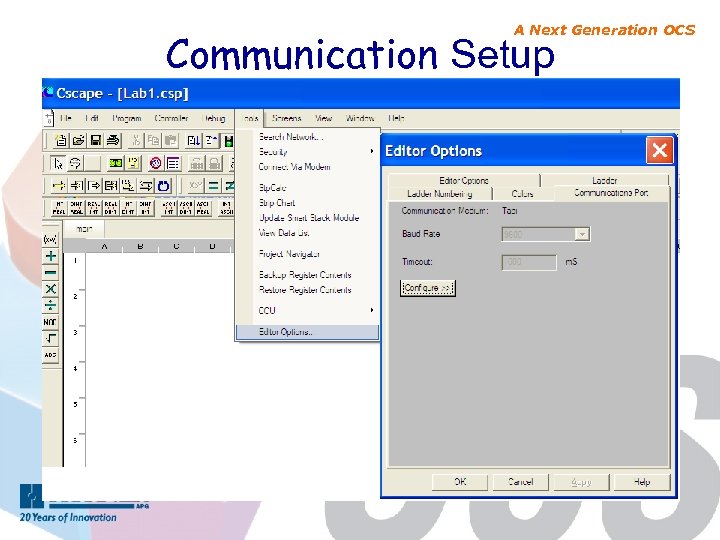Image resolution: width=720 pixels, height=540 pixels.
Task: Choose Strip Chart menu entry
Action: 308,202
